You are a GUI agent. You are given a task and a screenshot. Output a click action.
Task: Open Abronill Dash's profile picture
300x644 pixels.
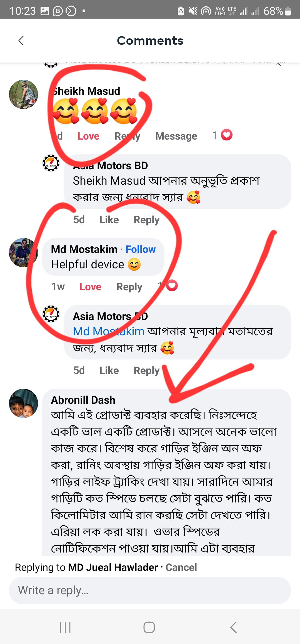click(24, 403)
